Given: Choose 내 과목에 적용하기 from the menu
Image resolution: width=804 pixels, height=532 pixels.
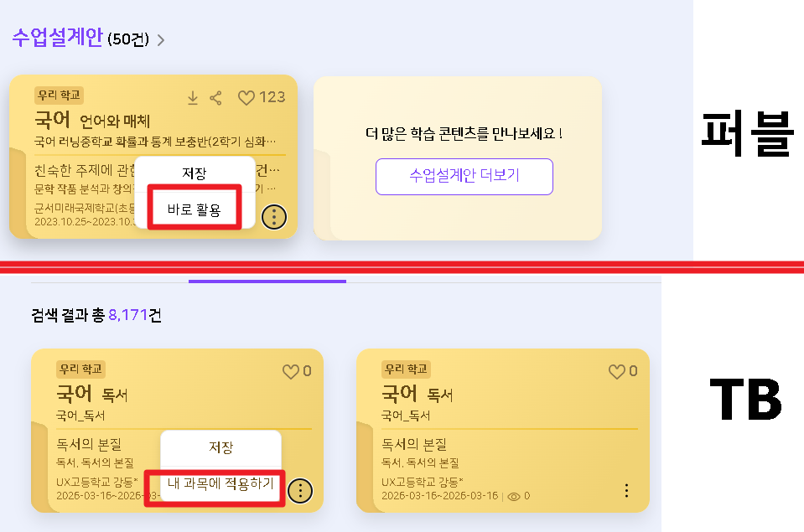Looking at the screenshot, I should pyautogui.click(x=220, y=483).
